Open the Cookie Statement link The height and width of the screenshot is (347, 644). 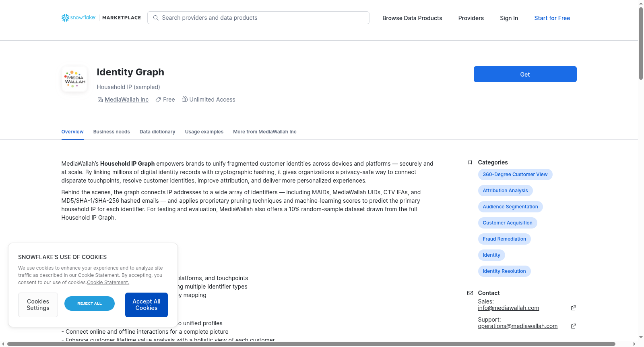pos(108,283)
